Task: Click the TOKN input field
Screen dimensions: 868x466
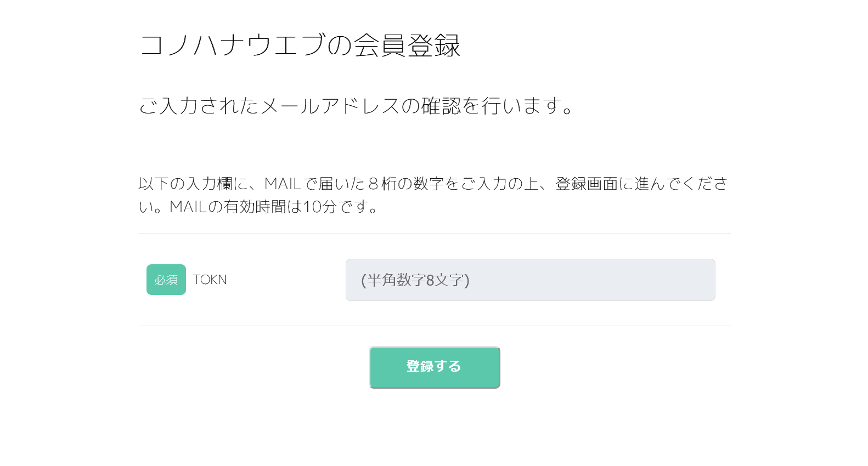Action: (x=530, y=280)
